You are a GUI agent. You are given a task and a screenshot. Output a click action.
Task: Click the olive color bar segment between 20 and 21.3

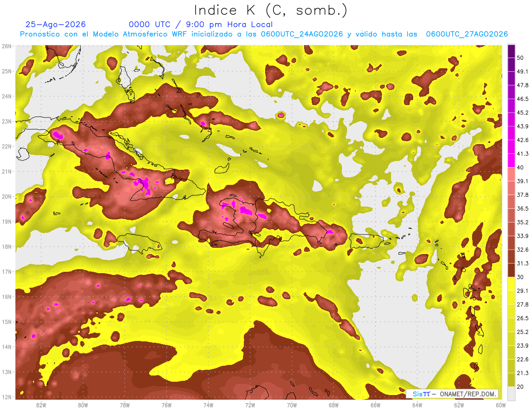click(511, 380)
